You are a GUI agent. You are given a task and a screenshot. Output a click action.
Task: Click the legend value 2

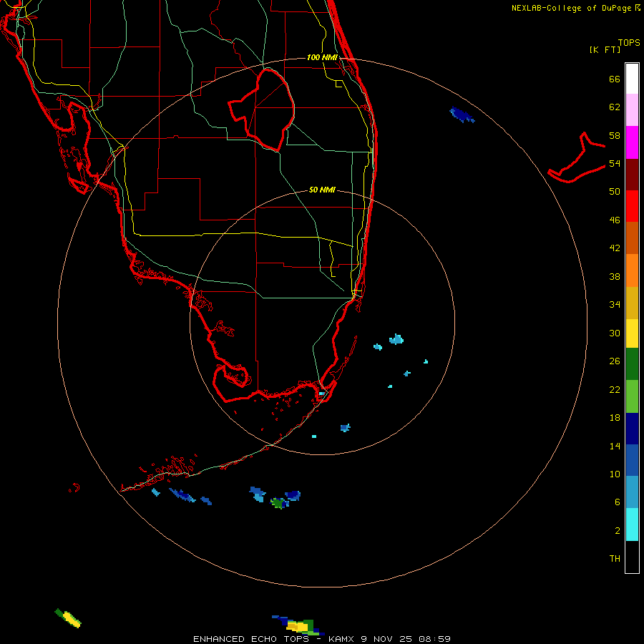[x=618, y=531]
